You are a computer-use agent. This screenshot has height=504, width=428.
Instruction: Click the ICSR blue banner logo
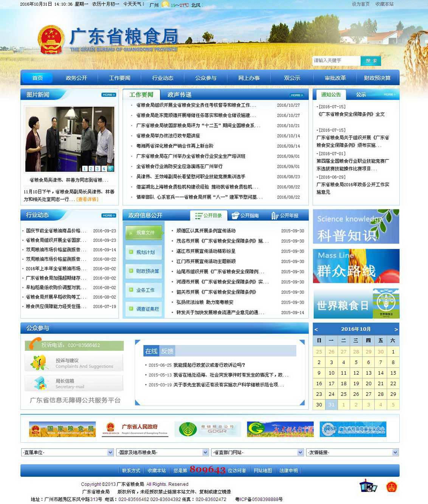click(353, 429)
